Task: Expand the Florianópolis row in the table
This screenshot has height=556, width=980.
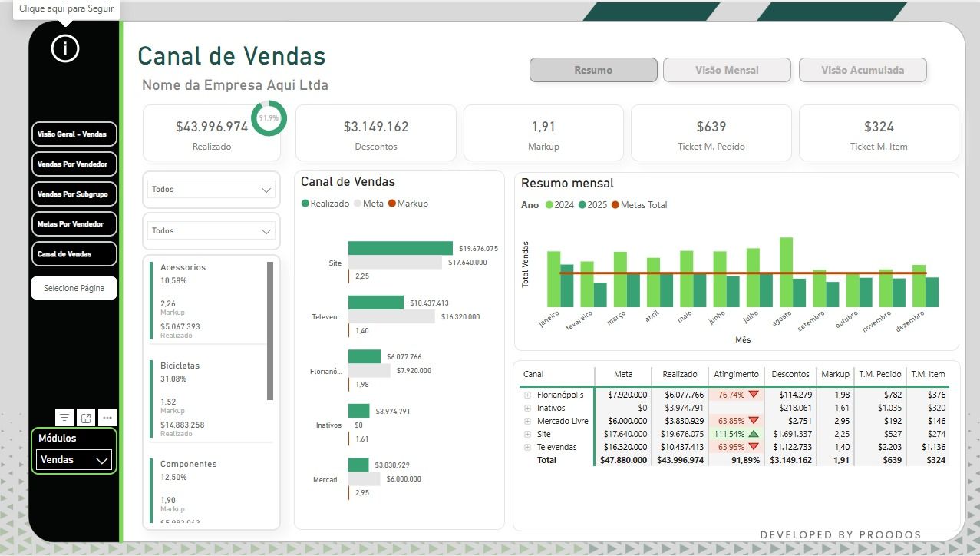Action: coord(527,395)
